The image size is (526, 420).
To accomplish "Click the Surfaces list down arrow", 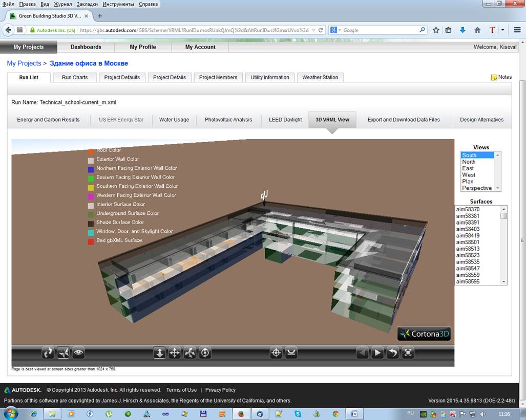I will pyautogui.click(x=504, y=281).
